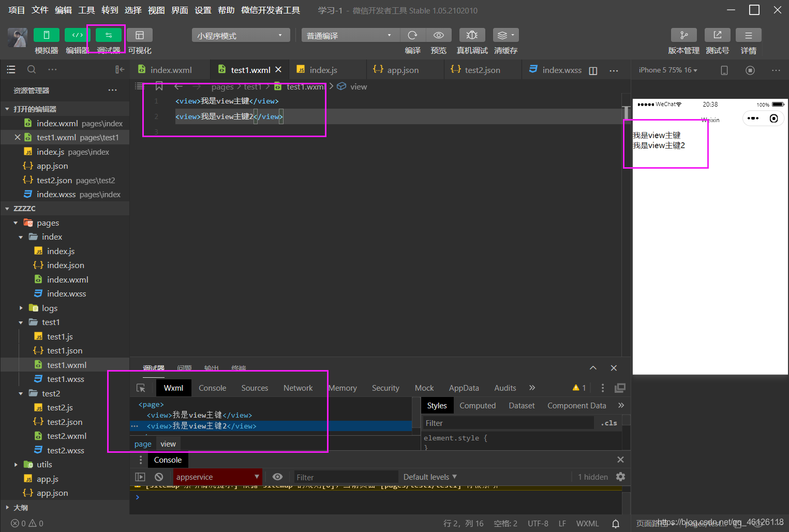Image resolution: width=789 pixels, height=532 pixels.
Task: Switch to test2.json editor tab
Action: pyautogui.click(x=482, y=70)
